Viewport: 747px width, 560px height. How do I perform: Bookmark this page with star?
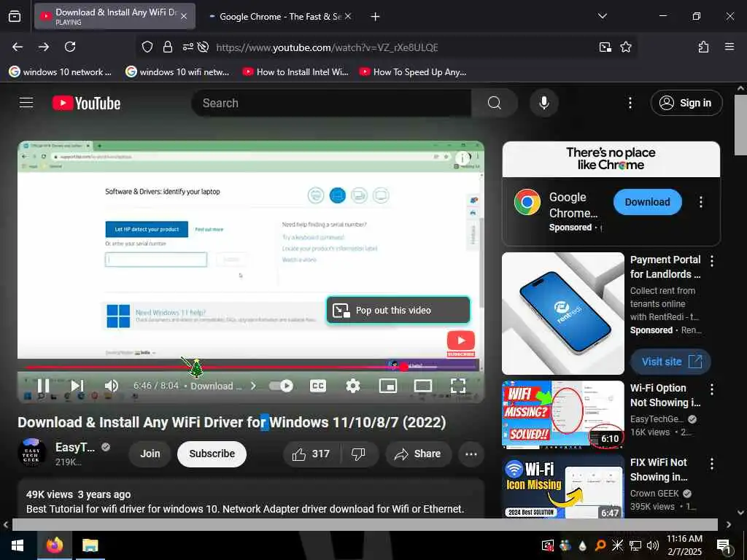[x=625, y=47]
